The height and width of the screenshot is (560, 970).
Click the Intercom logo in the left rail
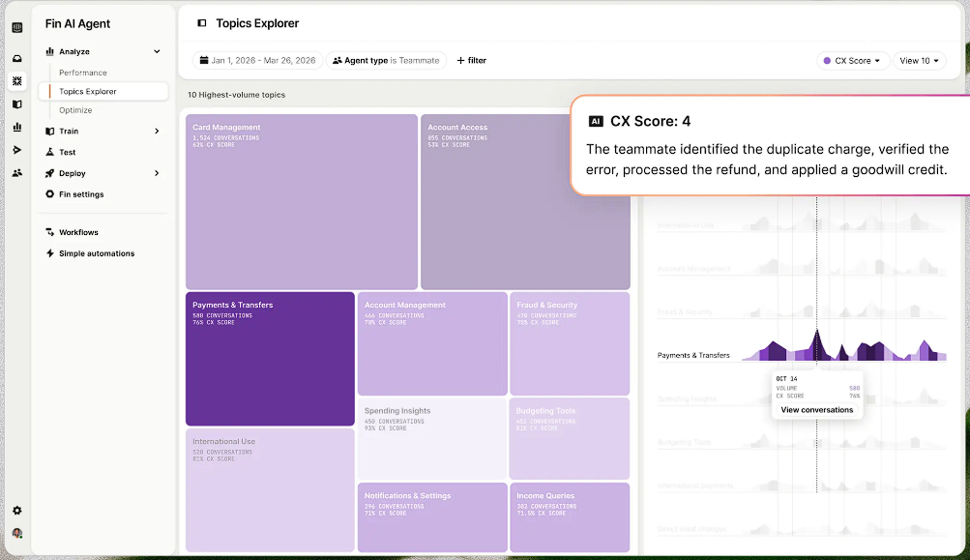16,27
